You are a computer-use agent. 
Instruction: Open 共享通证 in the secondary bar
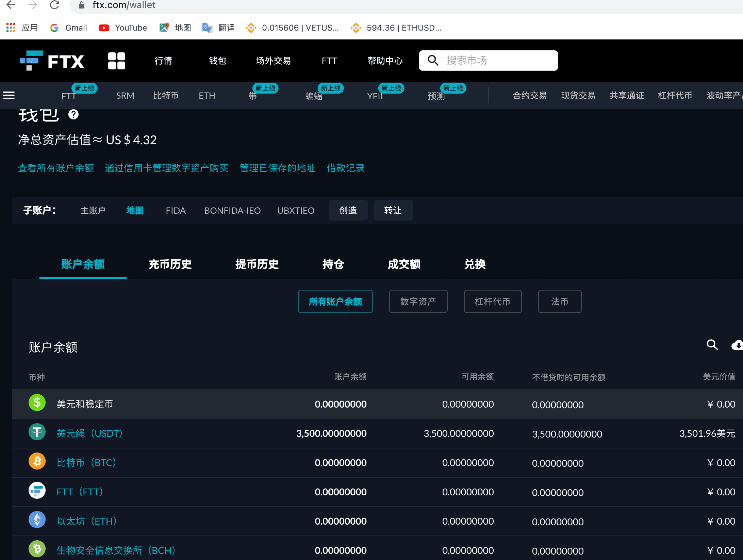(627, 96)
